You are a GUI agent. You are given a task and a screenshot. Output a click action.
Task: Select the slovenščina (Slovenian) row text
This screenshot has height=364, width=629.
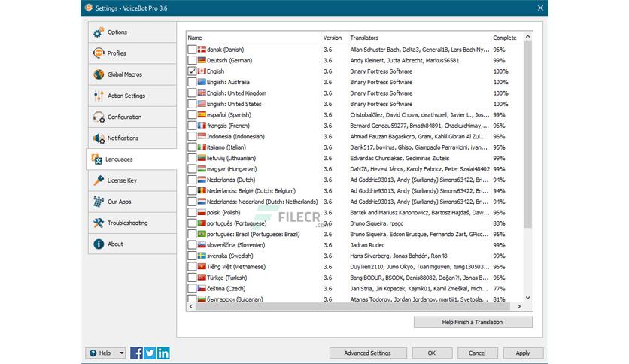pyautogui.click(x=236, y=245)
